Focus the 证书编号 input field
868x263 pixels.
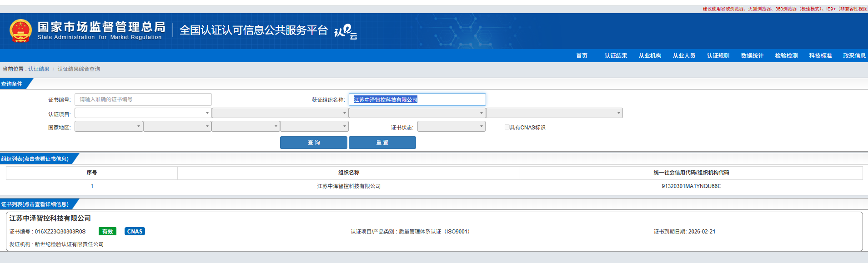pyautogui.click(x=143, y=99)
